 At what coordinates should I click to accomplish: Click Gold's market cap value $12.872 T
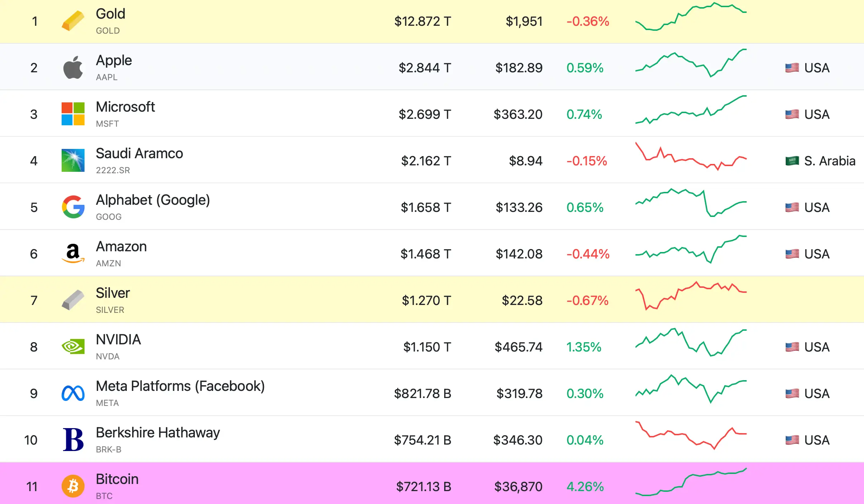422,21
